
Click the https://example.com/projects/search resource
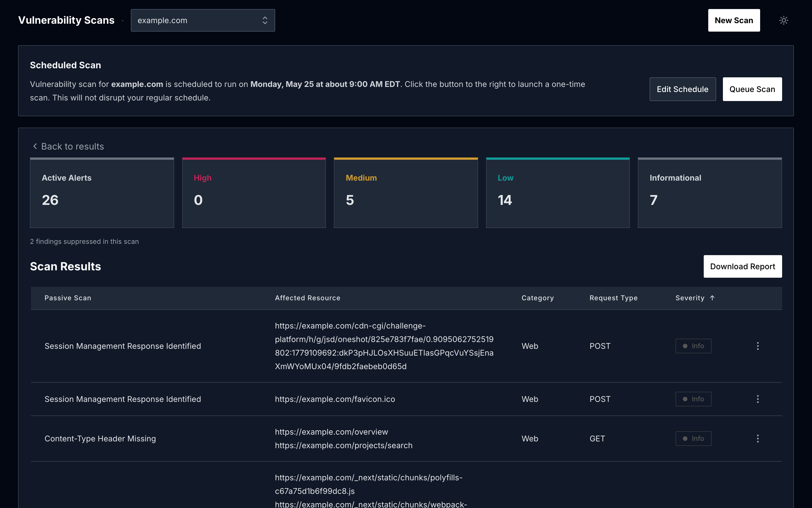coord(344,446)
